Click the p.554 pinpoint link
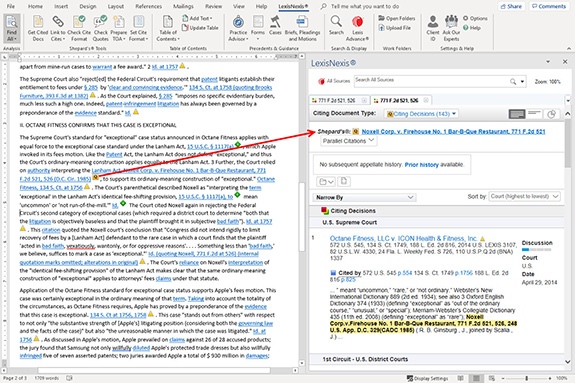 pos(405,273)
